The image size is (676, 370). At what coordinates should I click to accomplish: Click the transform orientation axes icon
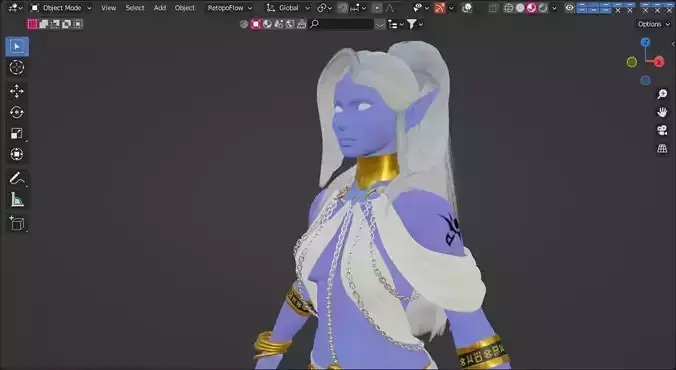point(270,8)
